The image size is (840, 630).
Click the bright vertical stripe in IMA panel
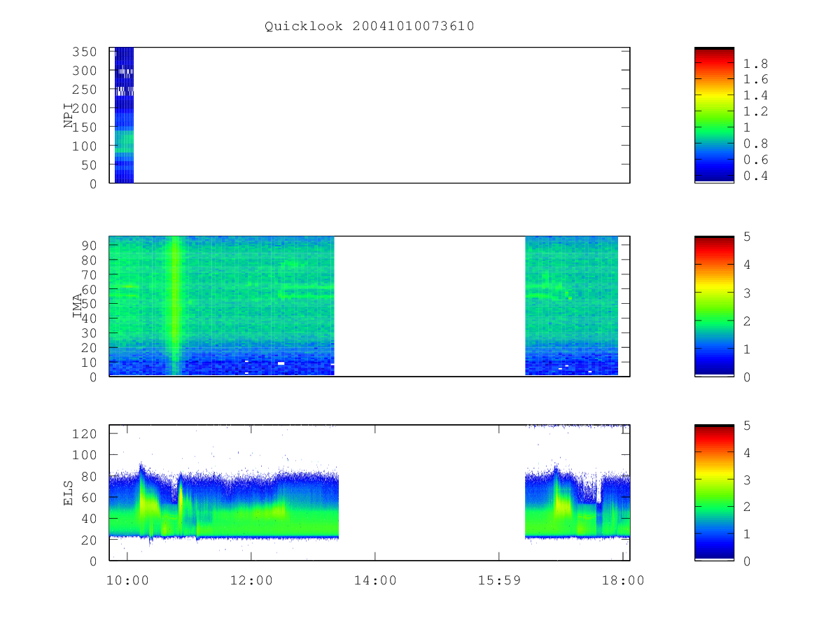click(175, 306)
